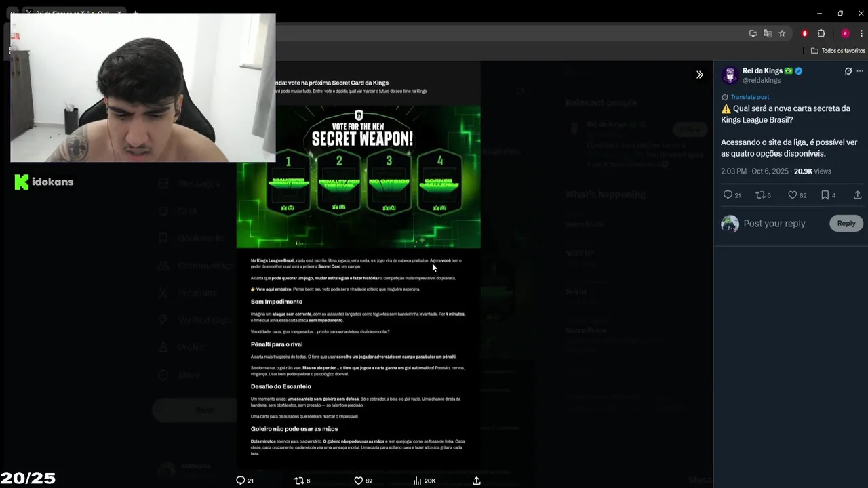Open the 'Todos os favoritos' bookmarks folder
The height and width of the screenshot is (488, 868).
(838, 51)
